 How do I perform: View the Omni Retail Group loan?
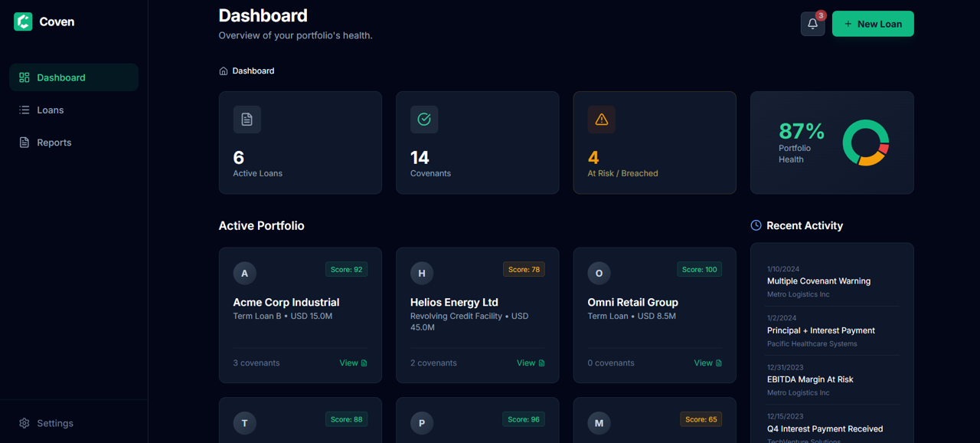tap(708, 363)
